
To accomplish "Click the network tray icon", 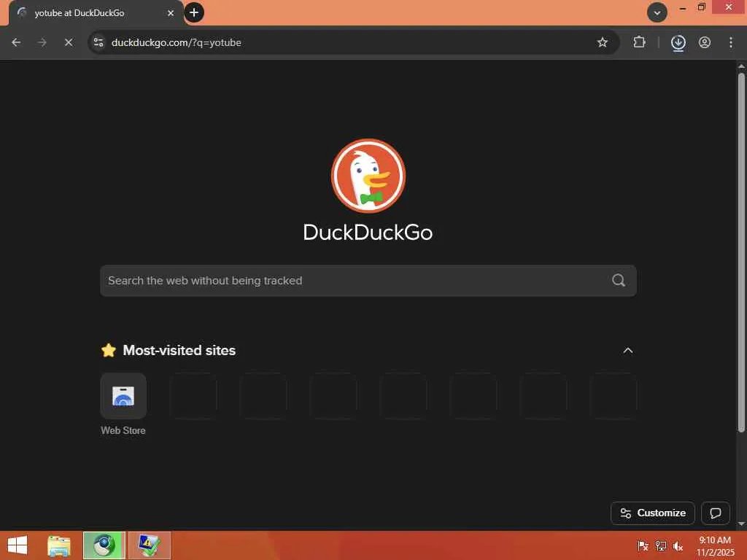I will click(x=660, y=546).
